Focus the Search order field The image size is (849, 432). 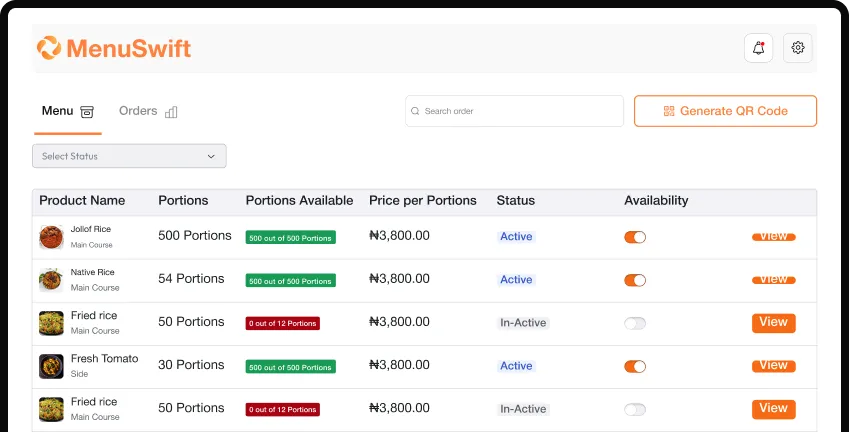514,111
